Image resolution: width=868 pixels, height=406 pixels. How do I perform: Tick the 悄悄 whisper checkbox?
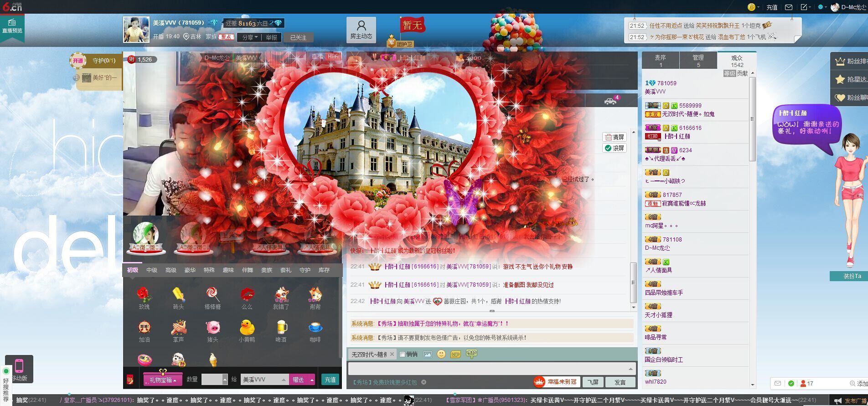tap(402, 354)
